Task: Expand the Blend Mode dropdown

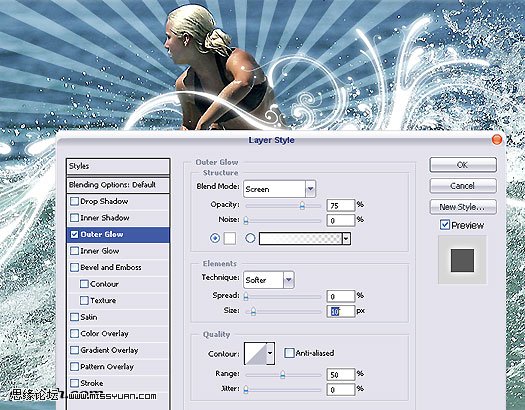Action: [280, 189]
